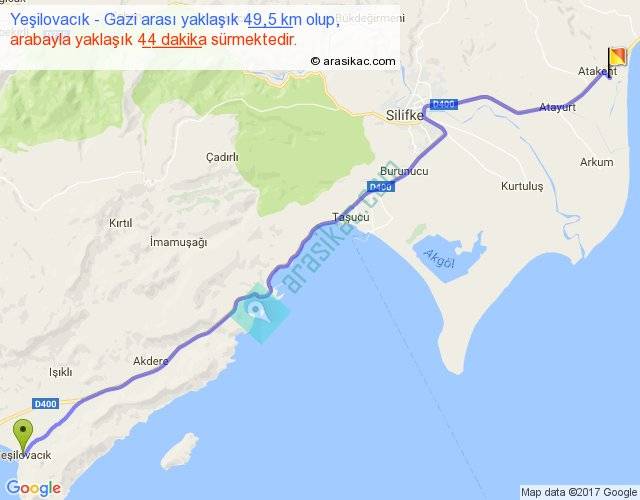Viewport: 640px width, 500px height.
Task: Click the destination flag marker near Atakent
Action: 616,62
